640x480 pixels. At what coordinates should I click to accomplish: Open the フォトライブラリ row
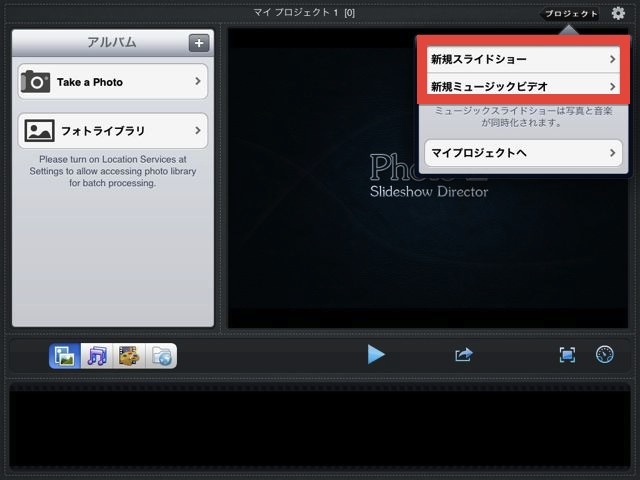click(x=113, y=131)
